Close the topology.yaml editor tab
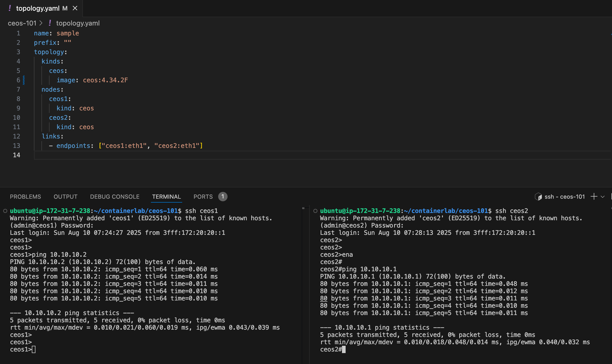612x364 pixels. [x=75, y=8]
